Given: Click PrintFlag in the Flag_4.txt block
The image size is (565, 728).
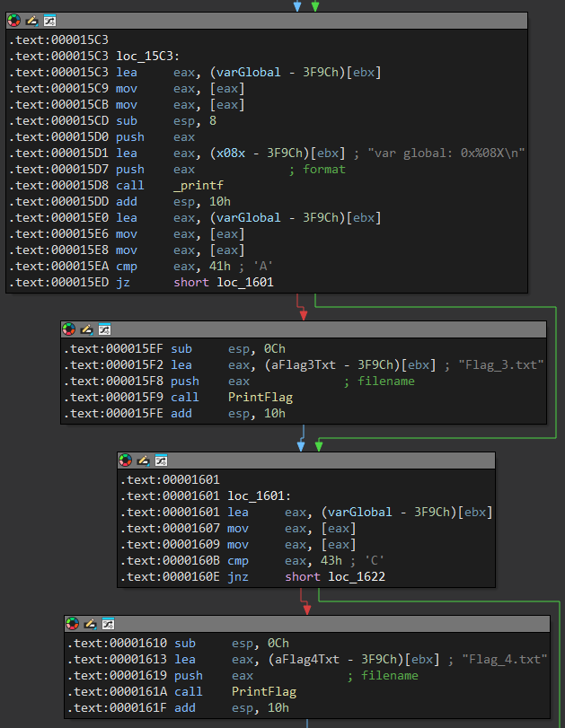Looking at the screenshot, I should tap(263, 691).
